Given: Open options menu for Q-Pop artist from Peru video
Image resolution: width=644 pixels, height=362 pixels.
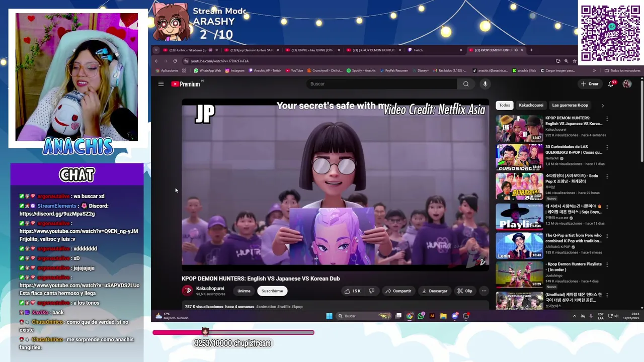Looking at the screenshot, I should (x=607, y=236).
